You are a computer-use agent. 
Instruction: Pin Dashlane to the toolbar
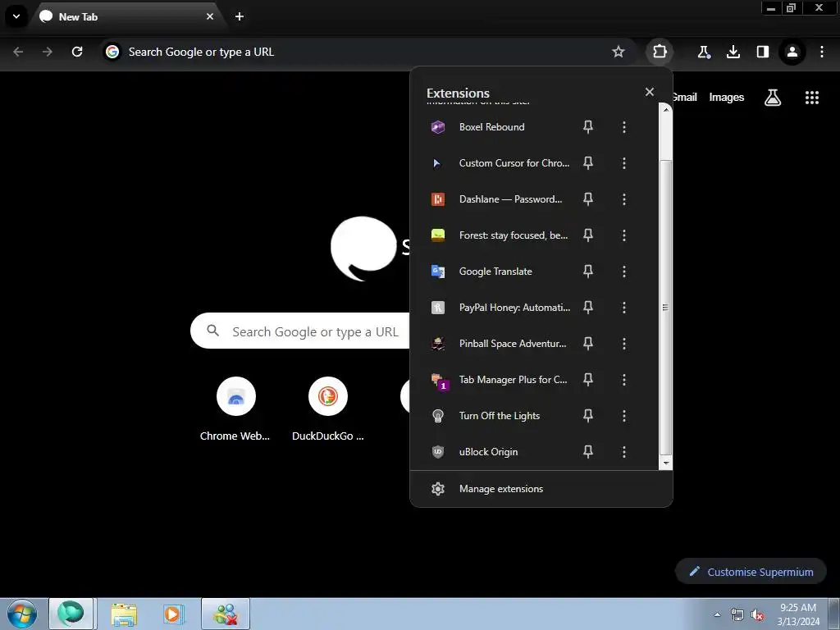coord(587,199)
